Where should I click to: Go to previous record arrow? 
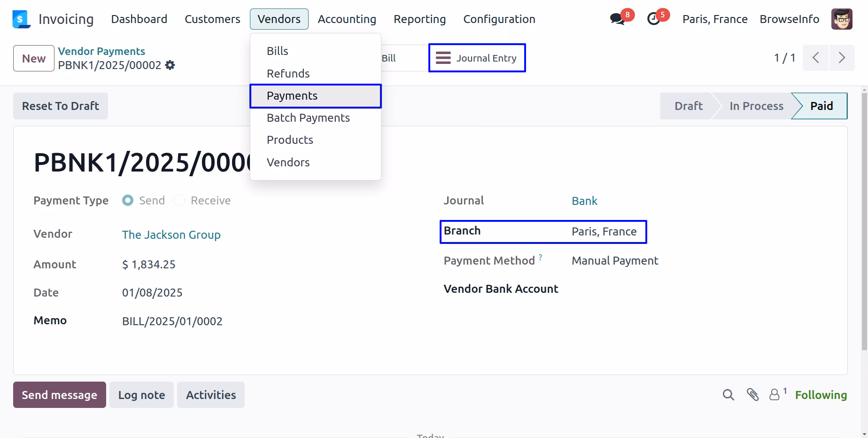click(x=816, y=58)
